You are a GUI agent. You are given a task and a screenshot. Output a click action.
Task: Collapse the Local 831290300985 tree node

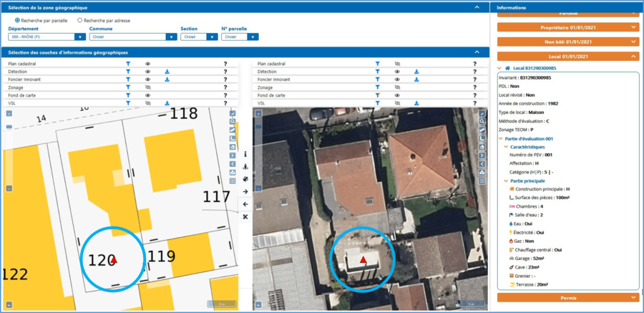[499, 68]
